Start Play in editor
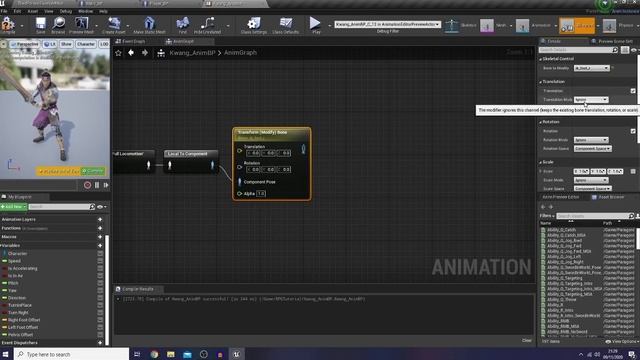Screen dimensions: 640x360 click(x=315, y=25)
